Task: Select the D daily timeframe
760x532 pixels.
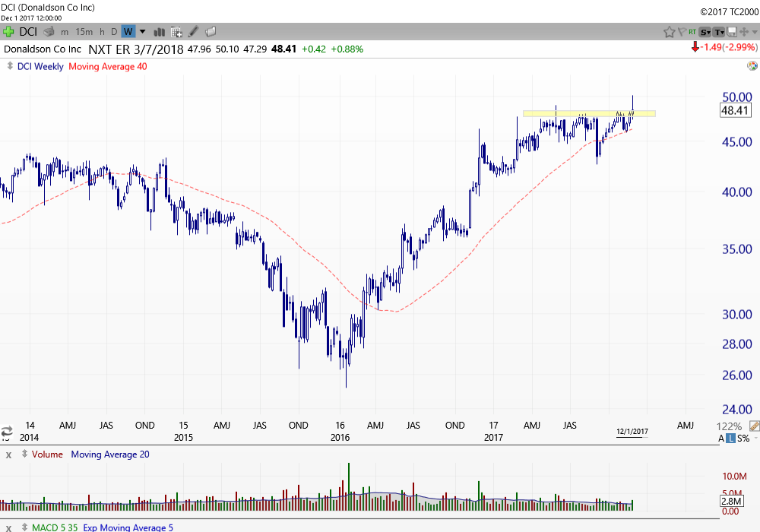Action: coord(114,31)
